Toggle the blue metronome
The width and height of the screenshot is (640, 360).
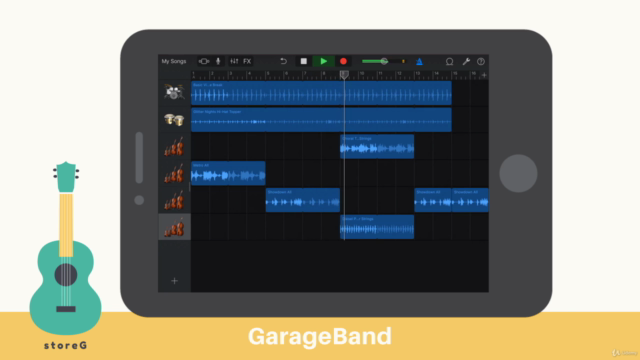(419, 61)
